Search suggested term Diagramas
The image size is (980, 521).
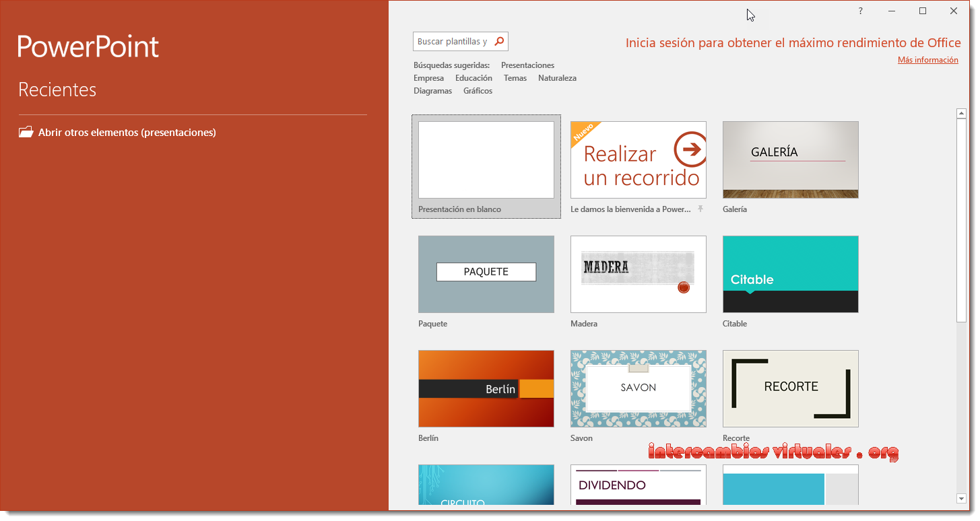[432, 91]
